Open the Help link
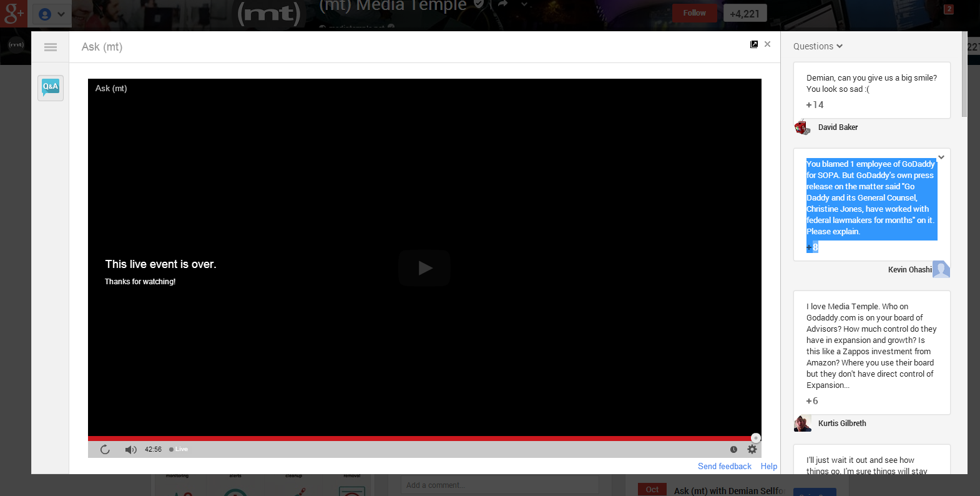980x496 pixels. [769, 467]
